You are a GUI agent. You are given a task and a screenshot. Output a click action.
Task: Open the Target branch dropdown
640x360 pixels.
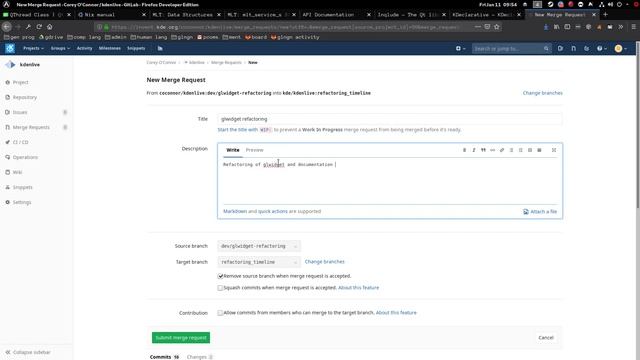[x=259, y=262]
